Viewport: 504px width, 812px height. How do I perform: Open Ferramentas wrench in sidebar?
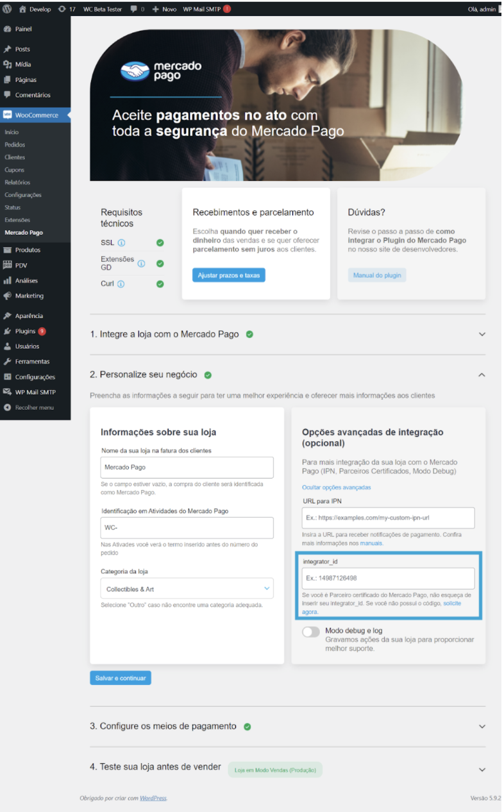point(7,362)
